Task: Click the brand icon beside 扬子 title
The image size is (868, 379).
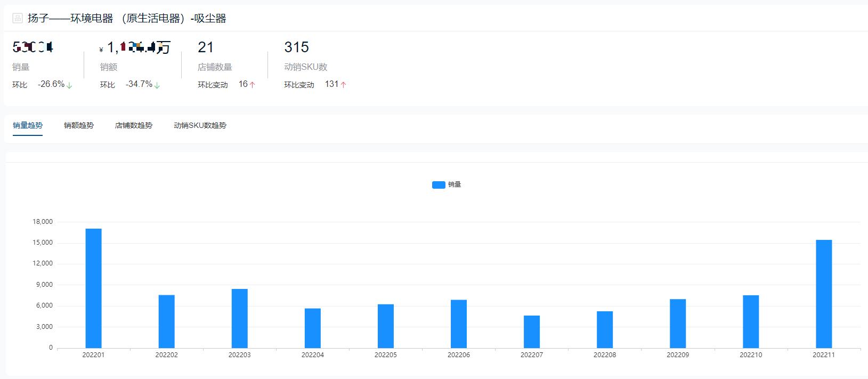Action: click(18, 18)
